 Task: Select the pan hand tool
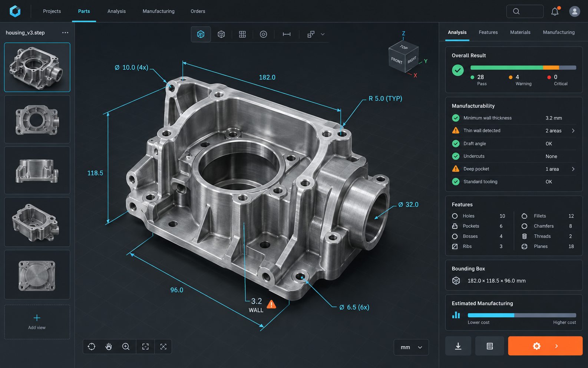pos(109,346)
